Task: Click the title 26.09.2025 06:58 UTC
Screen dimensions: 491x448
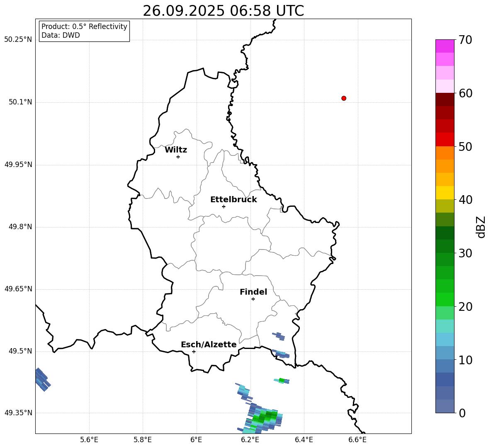Action: coord(223,11)
